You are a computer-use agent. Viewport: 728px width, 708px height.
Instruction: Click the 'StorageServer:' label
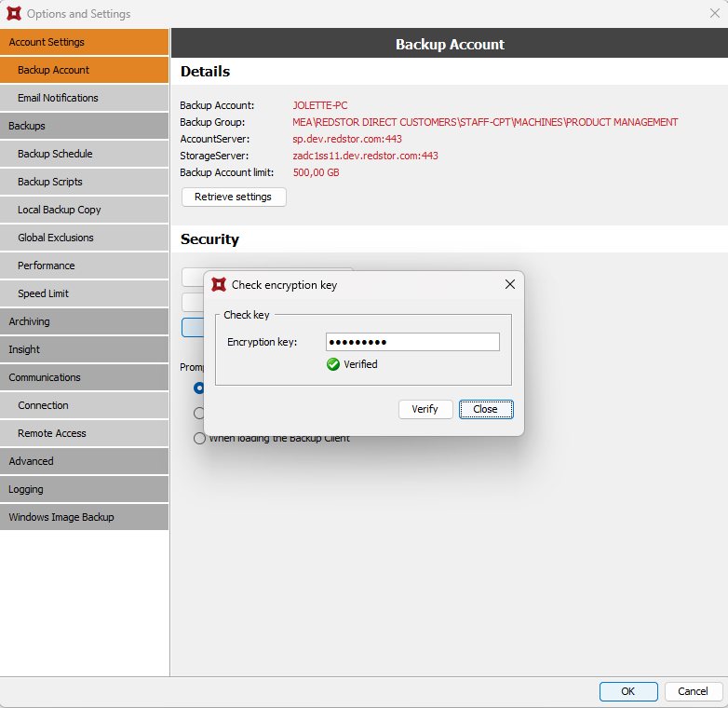point(214,156)
